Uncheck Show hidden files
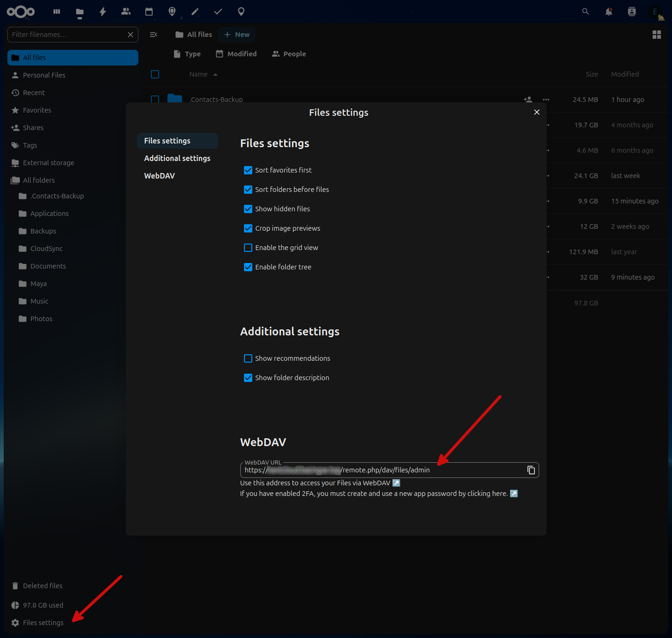The height and width of the screenshot is (638, 672). click(x=248, y=209)
